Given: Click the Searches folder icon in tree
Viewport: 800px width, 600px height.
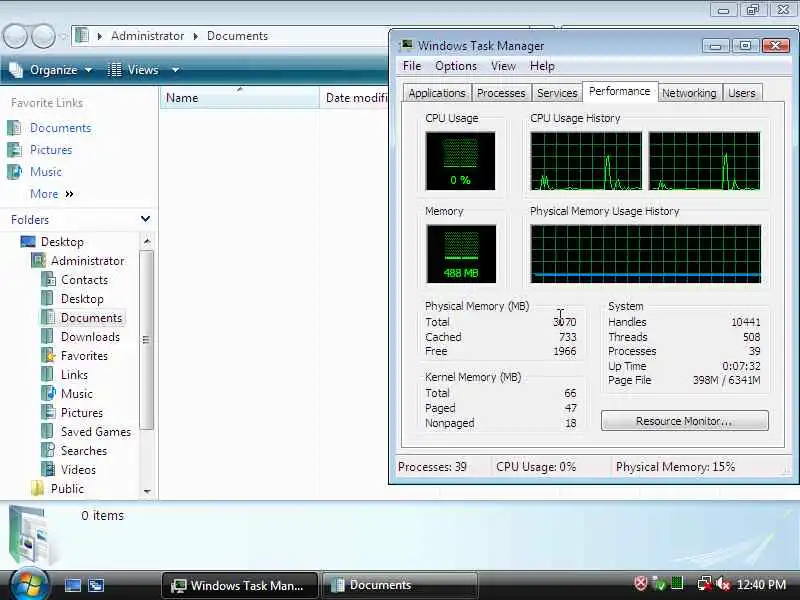Looking at the screenshot, I should tap(48, 451).
